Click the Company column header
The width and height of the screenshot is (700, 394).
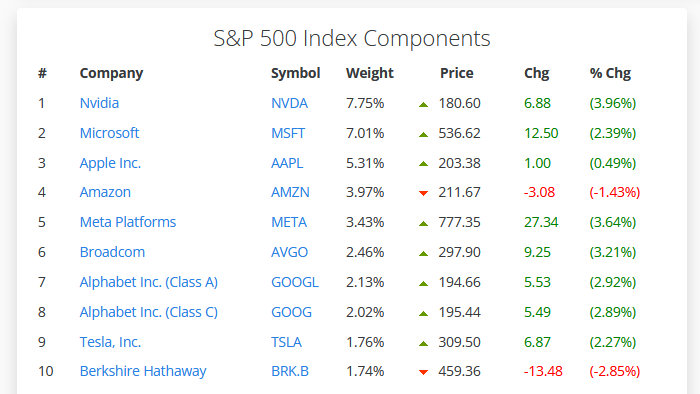tap(111, 73)
